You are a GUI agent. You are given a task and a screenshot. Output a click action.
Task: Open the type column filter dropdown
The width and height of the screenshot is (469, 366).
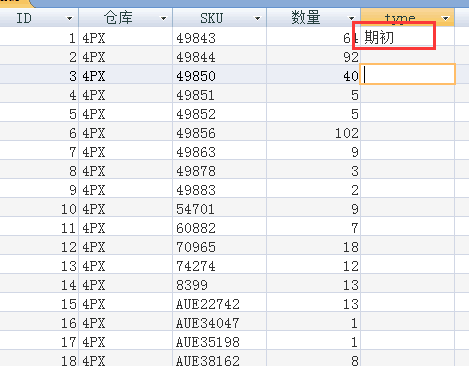[x=446, y=18]
